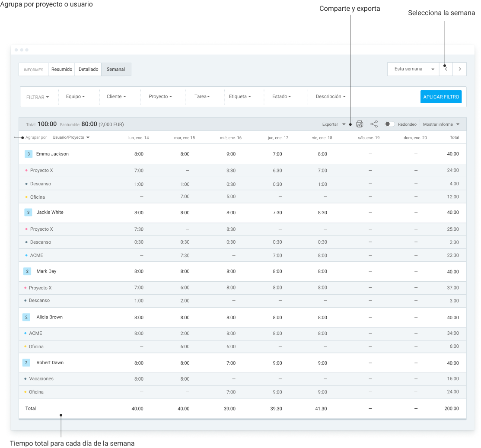Open the Mostrar informe dropdown
481x448 pixels.
pyautogui.click(x=441, y=124)
